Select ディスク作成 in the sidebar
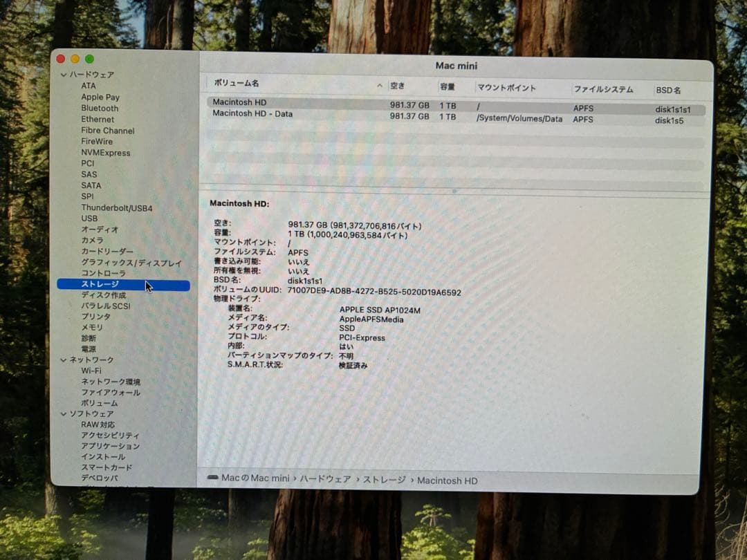This screenshot has height=560, width=747. [x=103, y=295]
